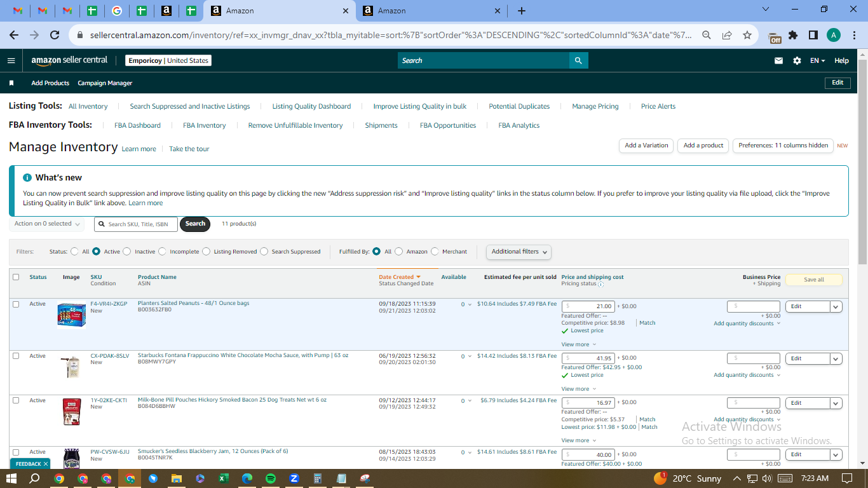Open a new browser tab with the plus button
The width and height of the screenshot is (868, 488).
(522, 11)
